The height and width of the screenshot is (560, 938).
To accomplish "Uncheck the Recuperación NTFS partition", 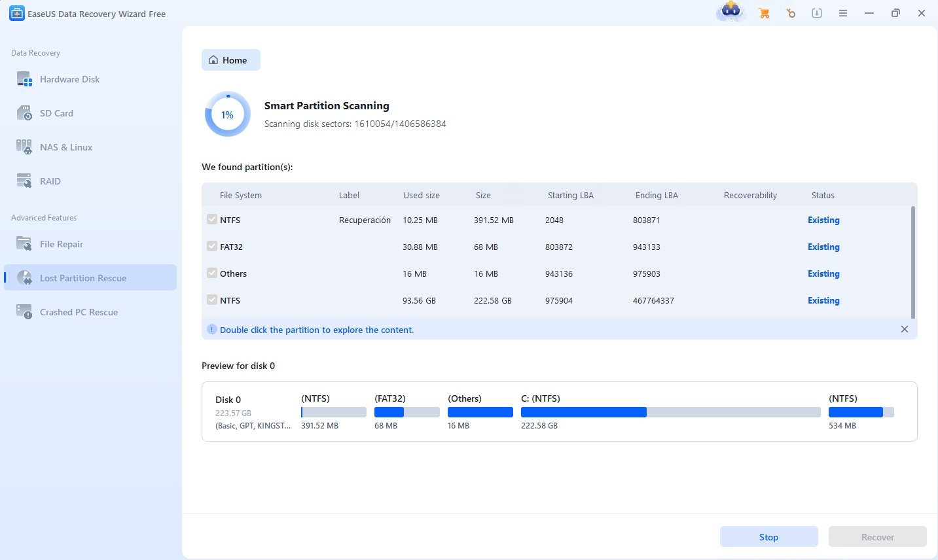I will pyautogui.click(x=211, y=220).
